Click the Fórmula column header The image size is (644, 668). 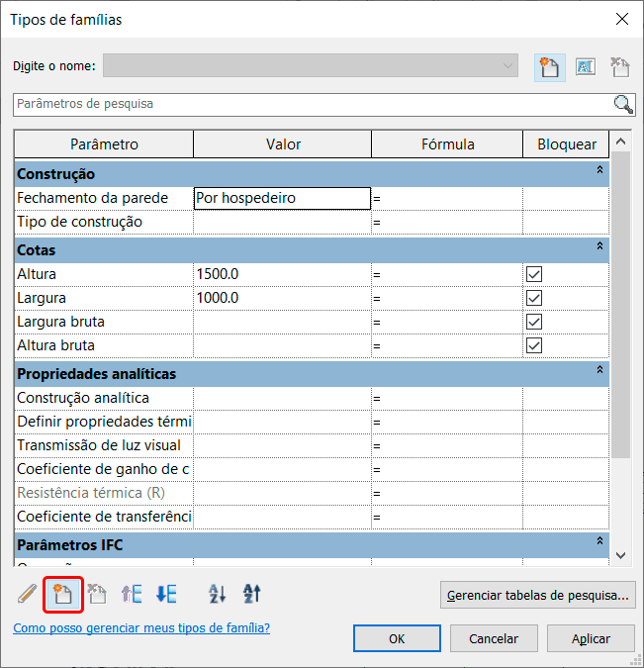click(x=447, y=144)
